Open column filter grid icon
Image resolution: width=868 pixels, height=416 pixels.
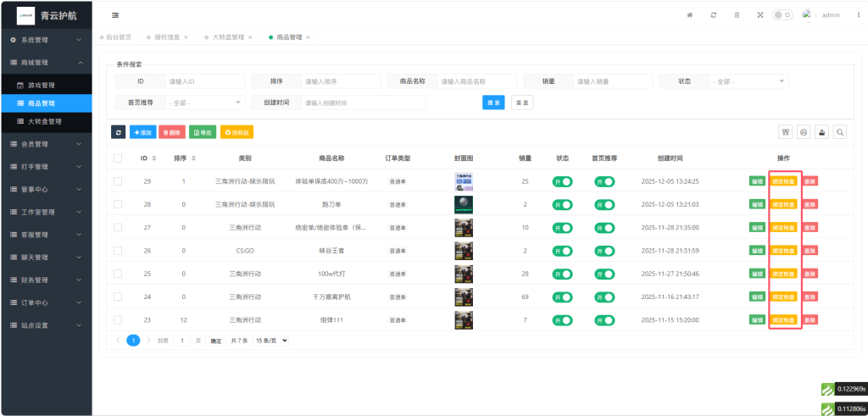pyautogui.click(x=785, y=132)
